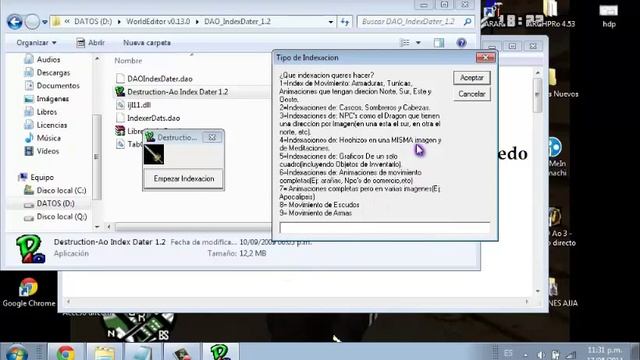The image size is (640, 360).
Task: Click Abrir in the Explorer toolbar
Action: pyautogui.click(x=91, y=42)
